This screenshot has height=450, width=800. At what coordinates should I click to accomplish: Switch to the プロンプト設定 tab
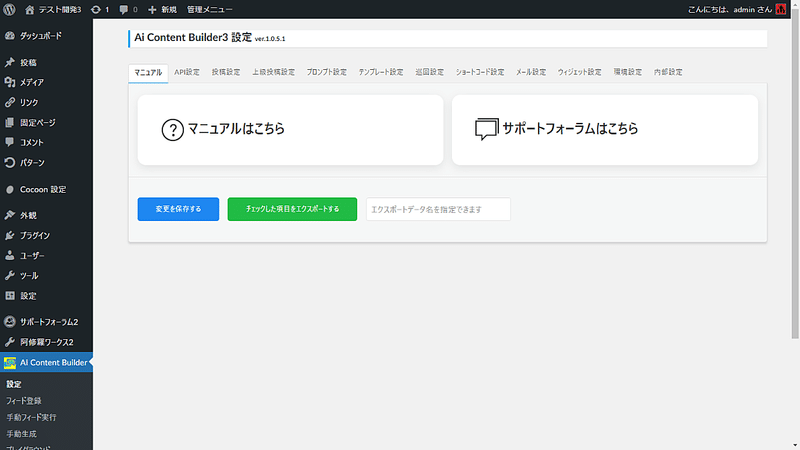point(327,72)
